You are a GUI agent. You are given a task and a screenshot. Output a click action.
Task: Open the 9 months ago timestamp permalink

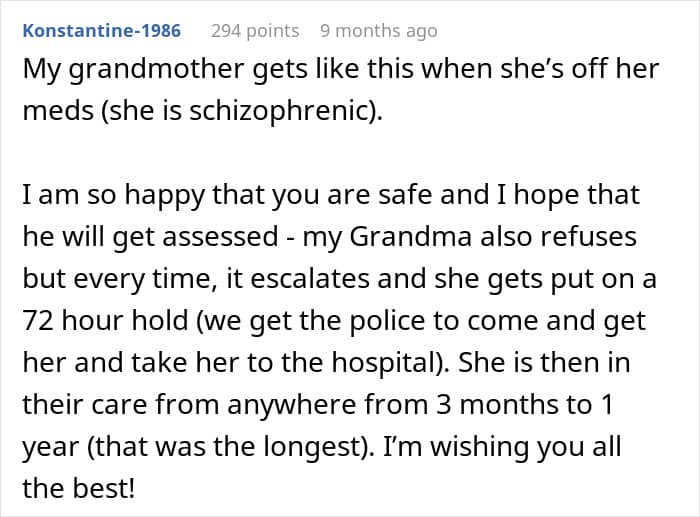pyautogui.click(x=379, y=31)
